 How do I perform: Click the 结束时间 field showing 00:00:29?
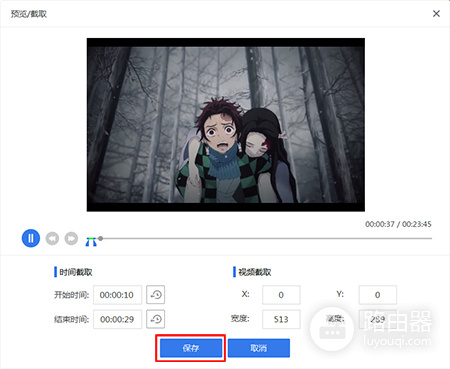tap(117, 319)
